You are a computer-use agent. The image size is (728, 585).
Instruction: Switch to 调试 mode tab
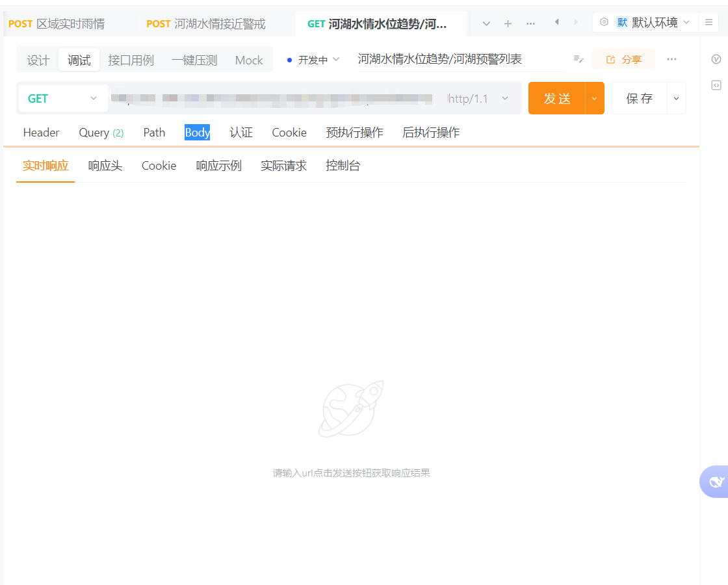(x=79, y=60)
